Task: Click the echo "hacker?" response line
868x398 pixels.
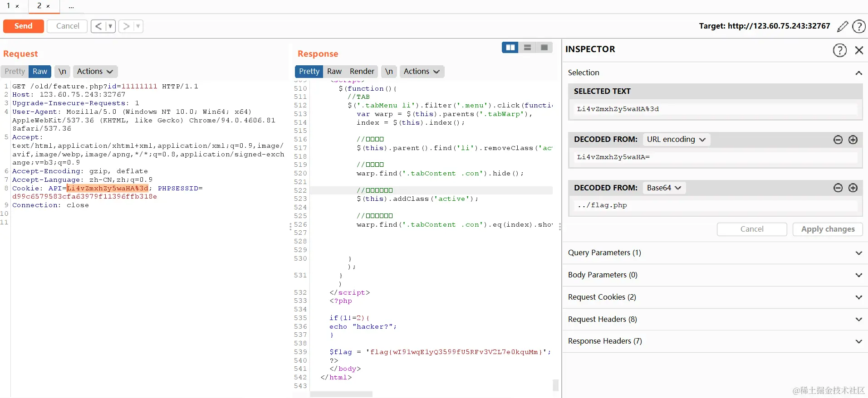Action: pos(363,327)
